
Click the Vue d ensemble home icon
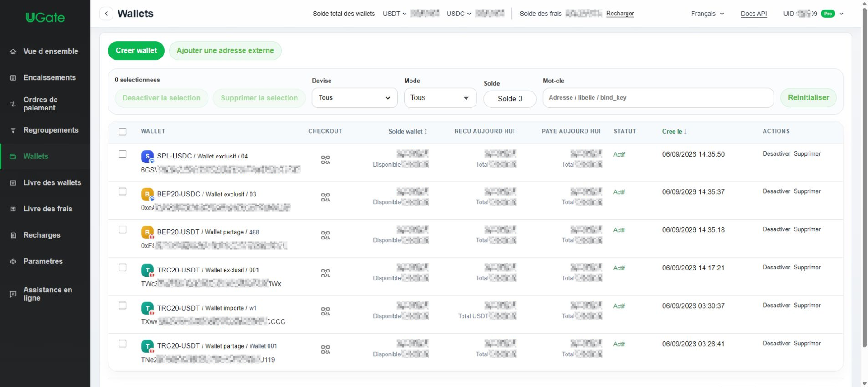tap(13, 52)
